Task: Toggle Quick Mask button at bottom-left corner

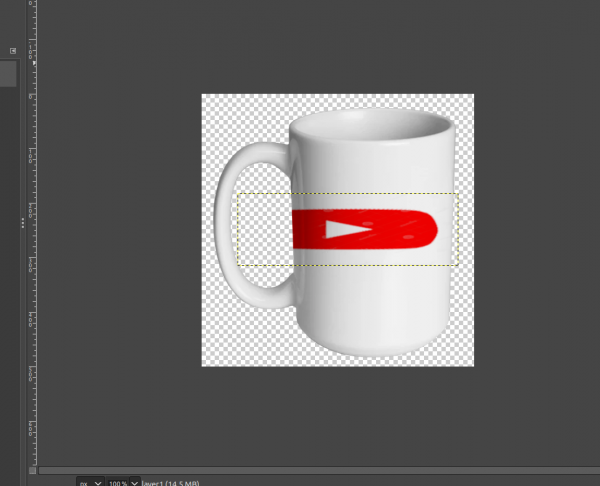Action: tap(33, 470)
